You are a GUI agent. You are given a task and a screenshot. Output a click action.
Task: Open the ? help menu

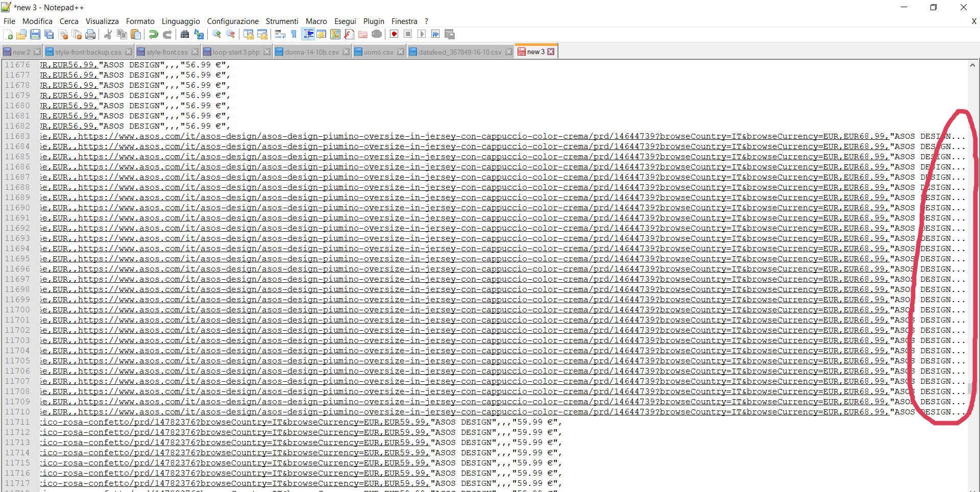(x=426, y=21)
